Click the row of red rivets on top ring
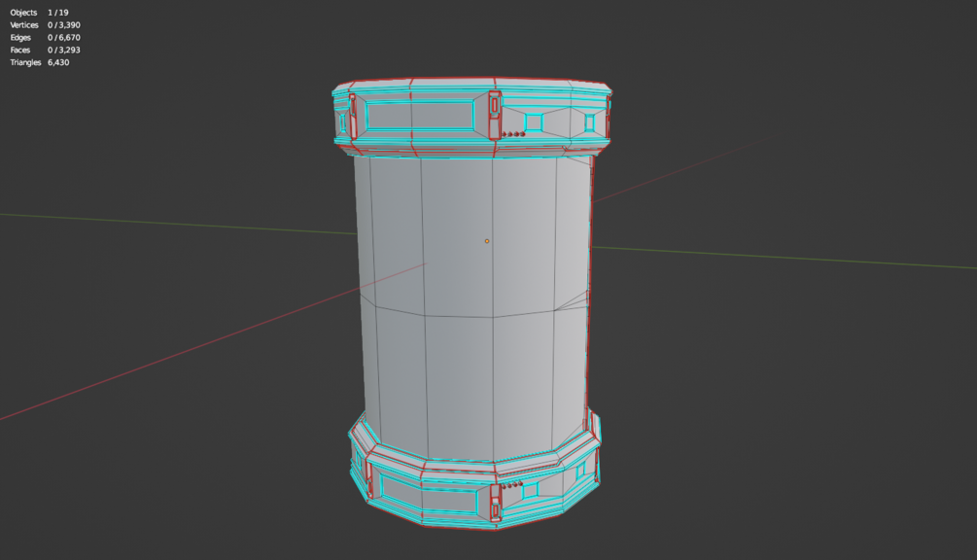The height and width of the screenshot is (560, 977). [514, 134]
